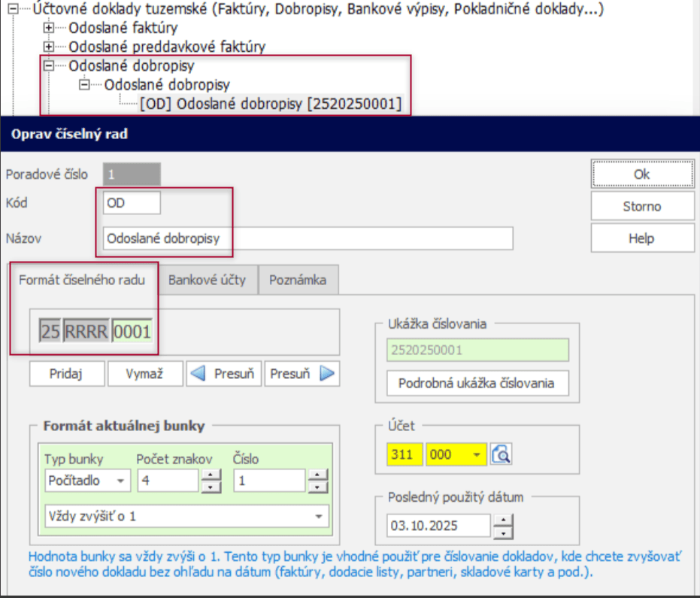Expand Odoslané preddavkové faktúry node

[50, 47]
